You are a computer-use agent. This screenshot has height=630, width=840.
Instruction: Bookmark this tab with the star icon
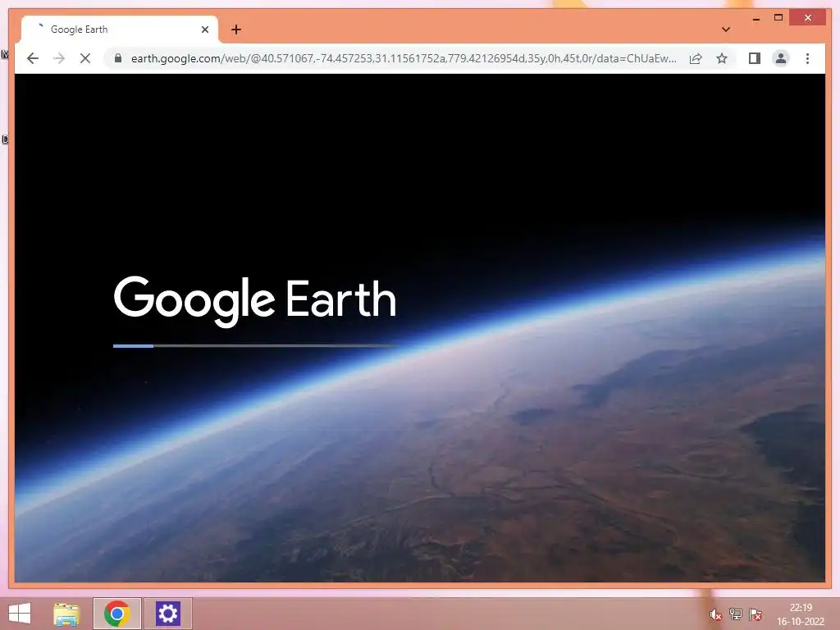pos(722,58)
